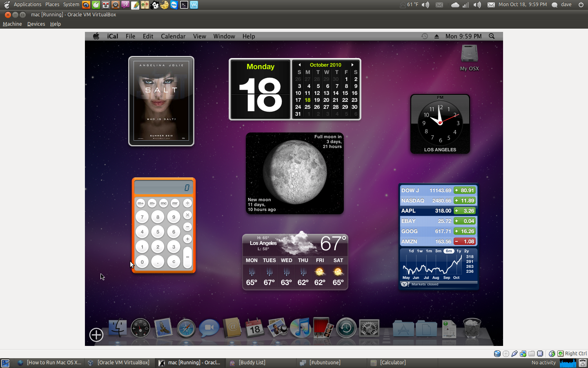This screenshot has width=588, height=368.
Task: Select the 1y range in stocks chart
Action: point(459,251)
